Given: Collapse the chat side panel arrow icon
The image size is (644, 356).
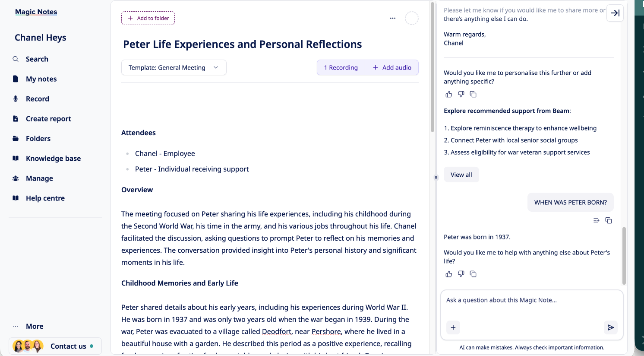Looking at the screenshot, I should 615,13.
